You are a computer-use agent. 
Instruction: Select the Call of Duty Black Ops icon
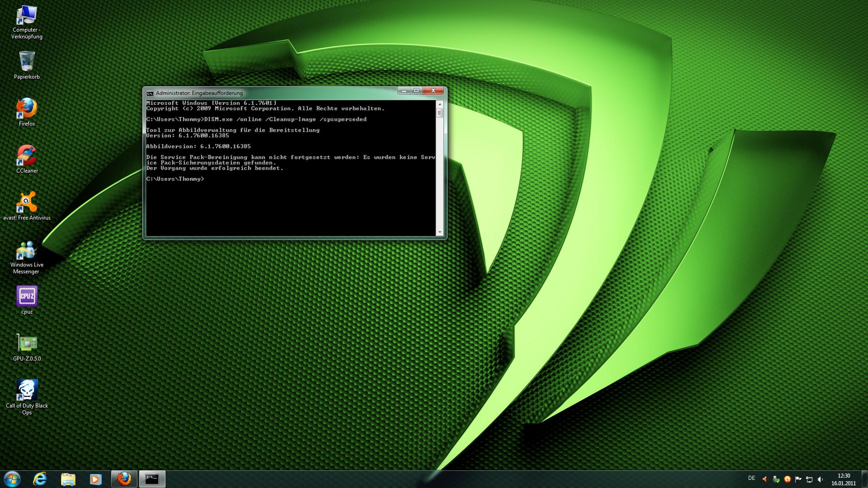coord(27,398)
